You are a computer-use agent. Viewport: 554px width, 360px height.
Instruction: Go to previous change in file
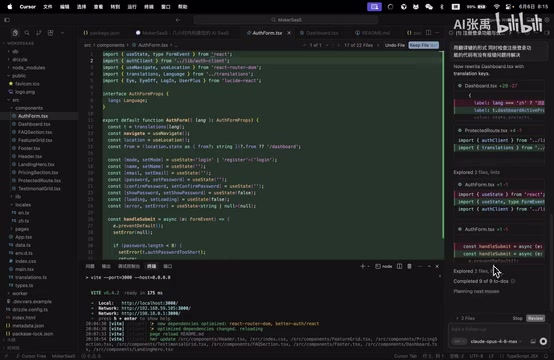pyautogui.click(x=304, y=45)
